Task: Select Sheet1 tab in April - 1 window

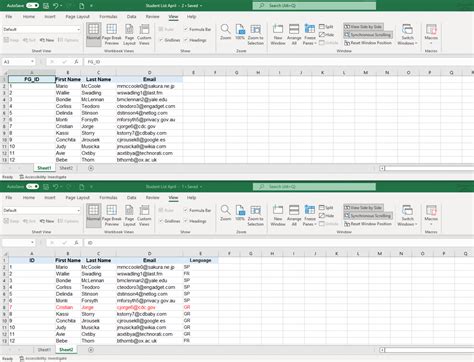Action: pyautogui.click(x=44, y=350)
